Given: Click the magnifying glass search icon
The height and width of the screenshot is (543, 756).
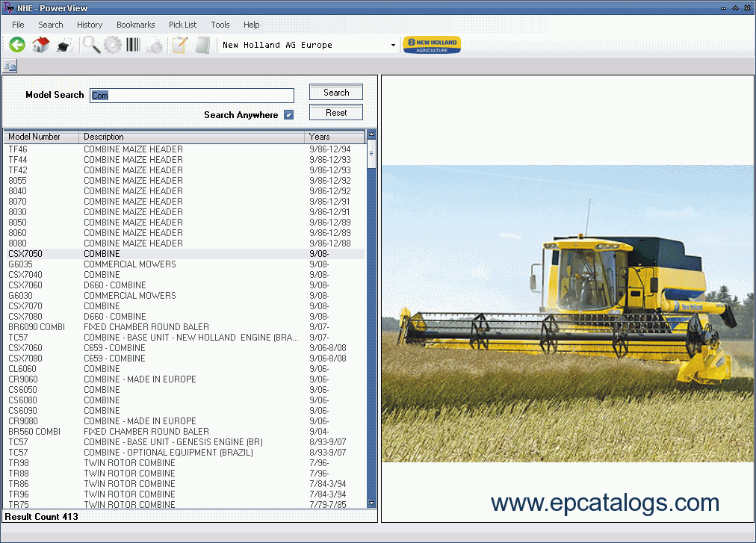Looking at the screenshot, I should click(91, 45).
